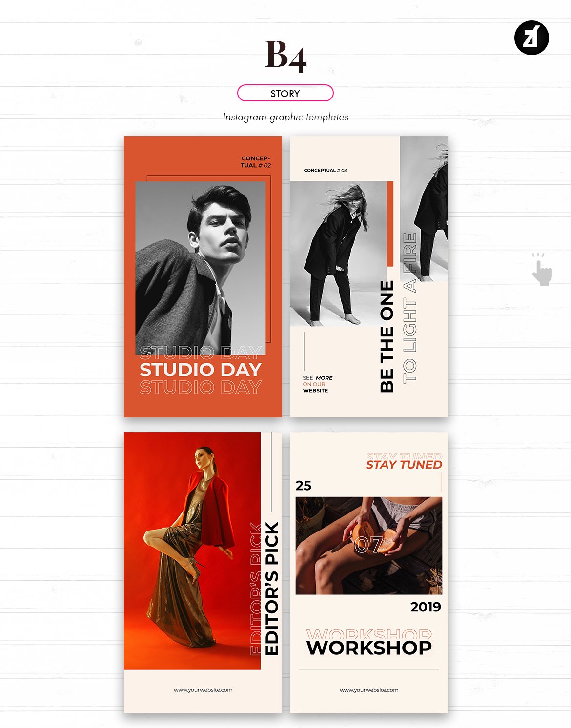Click the outlined '07' over the fruit photo
The width and height of the screenshot is (571, 728).
[368, 545]
